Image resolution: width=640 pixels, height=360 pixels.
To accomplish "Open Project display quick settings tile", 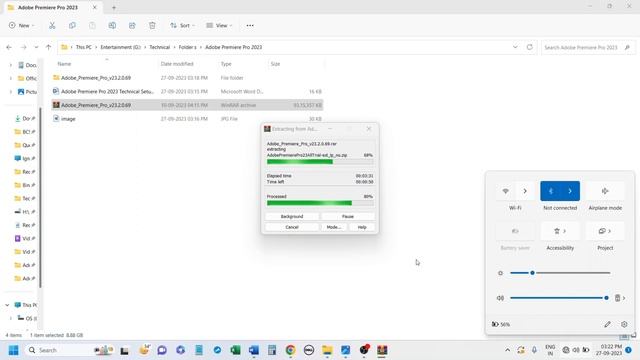I will click(x=605, y=231).
